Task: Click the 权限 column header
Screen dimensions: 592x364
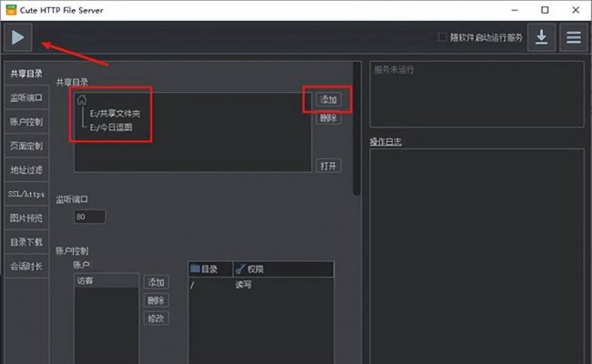Action: [283, 269]
